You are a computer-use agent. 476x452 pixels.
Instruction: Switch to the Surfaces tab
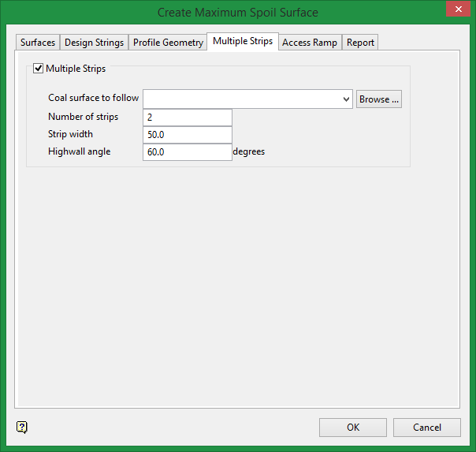(38, 43)
